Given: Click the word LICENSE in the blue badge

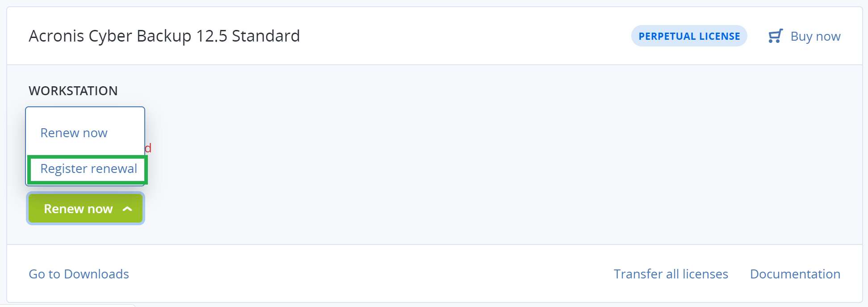Looking at the screenshot, I should pos(719,36).
